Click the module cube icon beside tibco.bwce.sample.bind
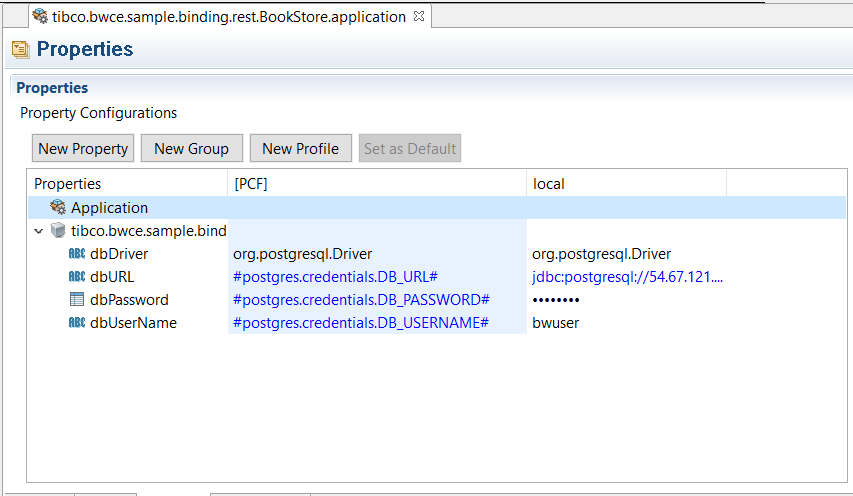The height and width of the screenshot is (496, 853). click(58, 231)
